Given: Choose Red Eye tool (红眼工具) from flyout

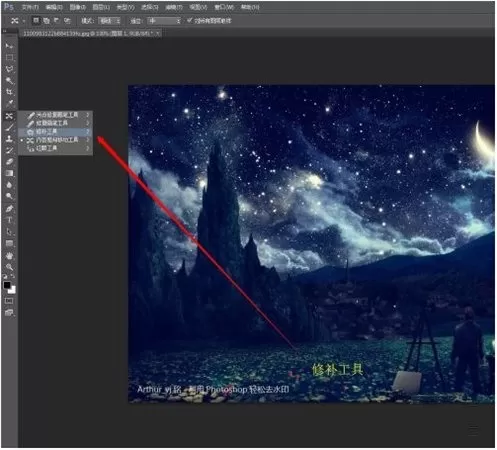Looking at the screenshot, I should point(55,148).
